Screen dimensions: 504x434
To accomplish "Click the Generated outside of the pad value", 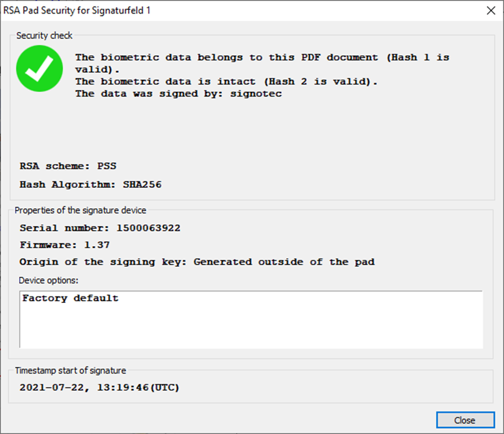I will pos(284,261).
